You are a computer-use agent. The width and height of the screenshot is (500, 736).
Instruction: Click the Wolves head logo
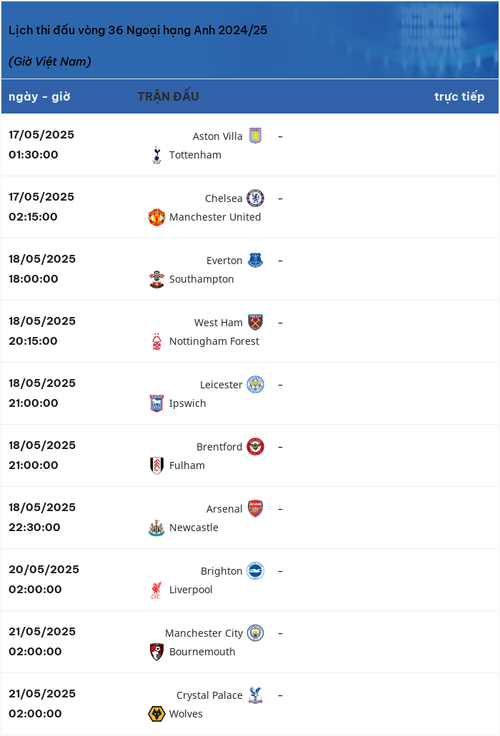tap(157, 714)
